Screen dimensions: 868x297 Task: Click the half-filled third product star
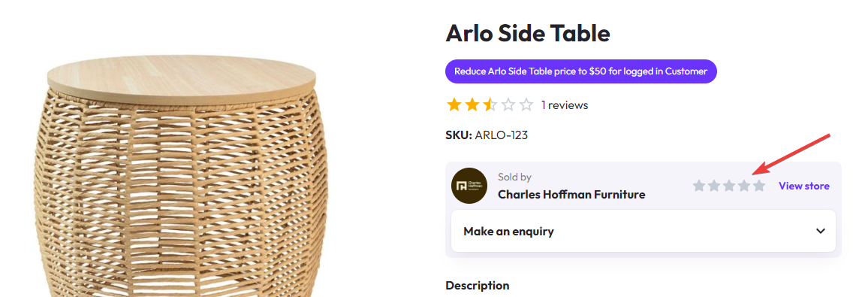490,105
